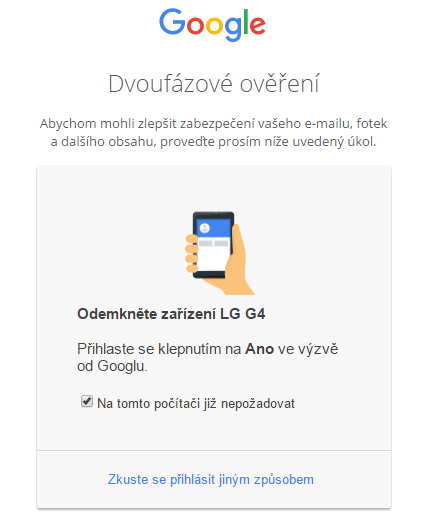Uncheck the 'Na tomto počítači již nepožadovat' checkbox

click(87, 401)
